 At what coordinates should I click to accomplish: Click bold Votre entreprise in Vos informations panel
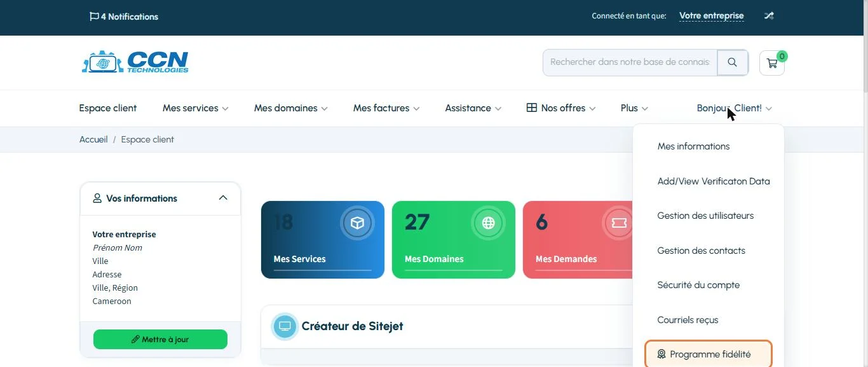[124, 235]
